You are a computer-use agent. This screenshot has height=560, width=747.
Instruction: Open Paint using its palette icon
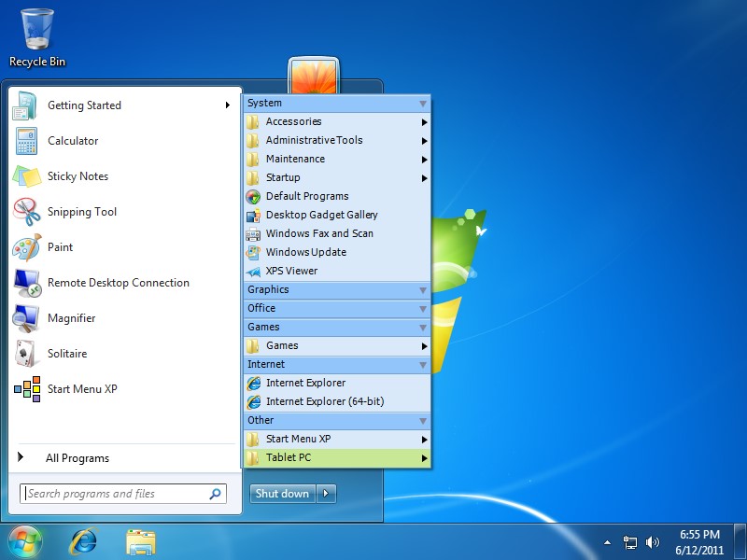pos(27,247)
